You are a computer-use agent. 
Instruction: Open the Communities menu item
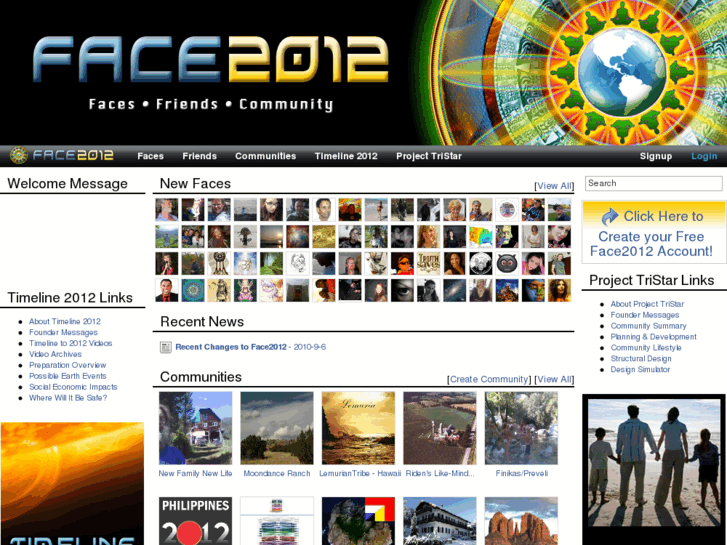(265, 156)
